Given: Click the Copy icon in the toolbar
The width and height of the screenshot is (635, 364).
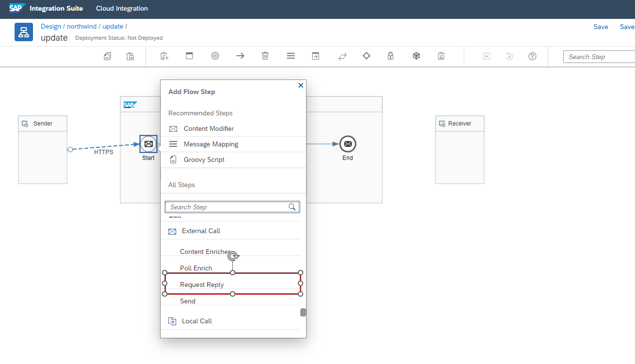Looking at the screenshot, I should (107, 56).
